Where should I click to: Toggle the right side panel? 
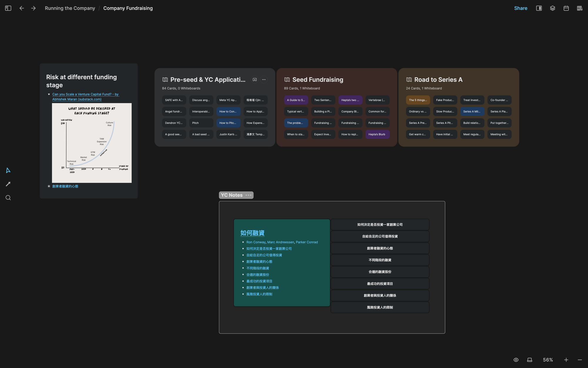[x=539, y=8]
